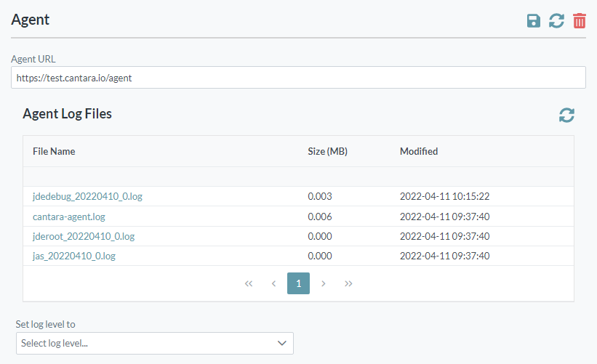This screenshot has height=364, width=597.
Task: Open the jas_20220410_0.log file
Action: (x=74, y=256)
